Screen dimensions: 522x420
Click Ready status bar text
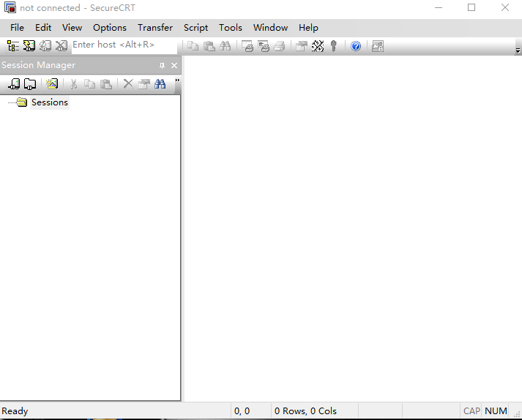tap(15, 411)
